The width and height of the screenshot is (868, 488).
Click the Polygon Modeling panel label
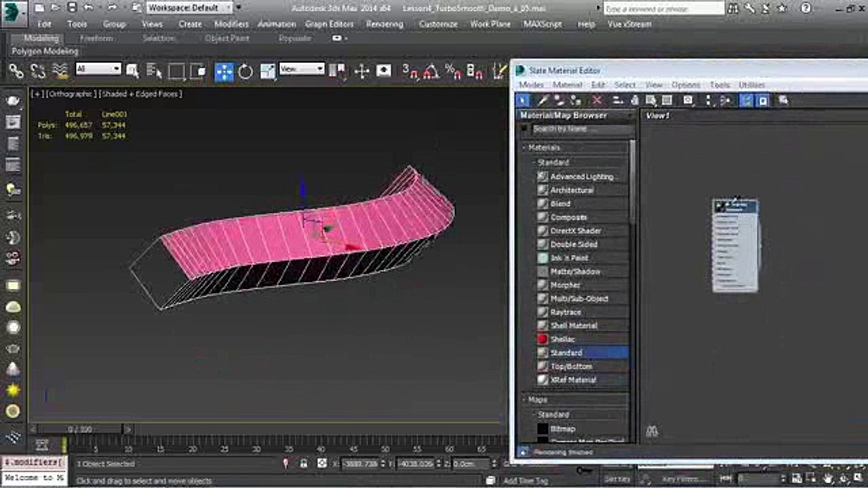coord(45,52)
